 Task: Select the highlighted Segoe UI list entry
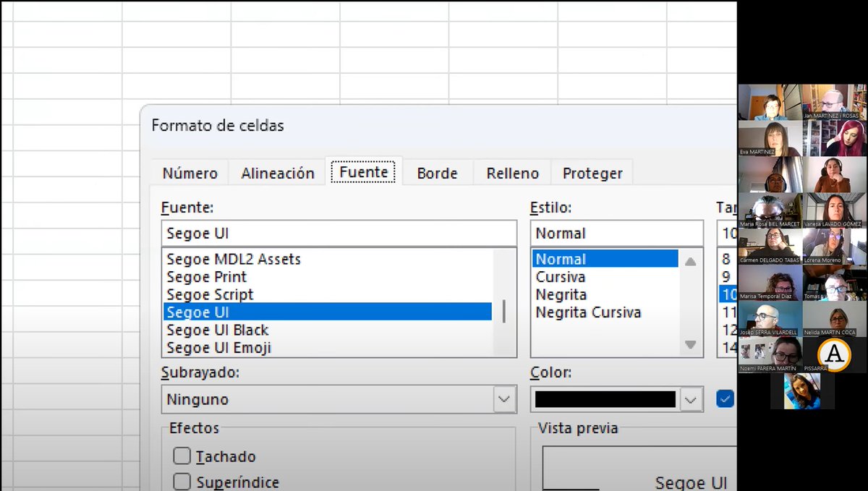(326, 312)
